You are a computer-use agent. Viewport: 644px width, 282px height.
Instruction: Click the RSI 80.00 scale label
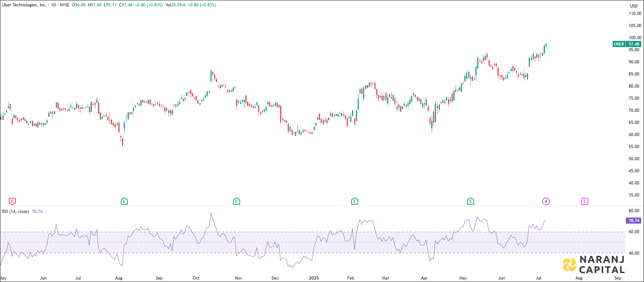[634, 211]
